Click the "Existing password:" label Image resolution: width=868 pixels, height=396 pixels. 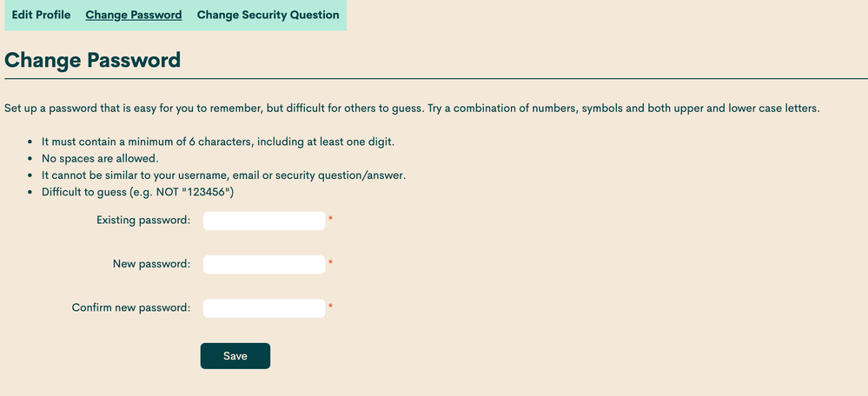pos(143,221)
